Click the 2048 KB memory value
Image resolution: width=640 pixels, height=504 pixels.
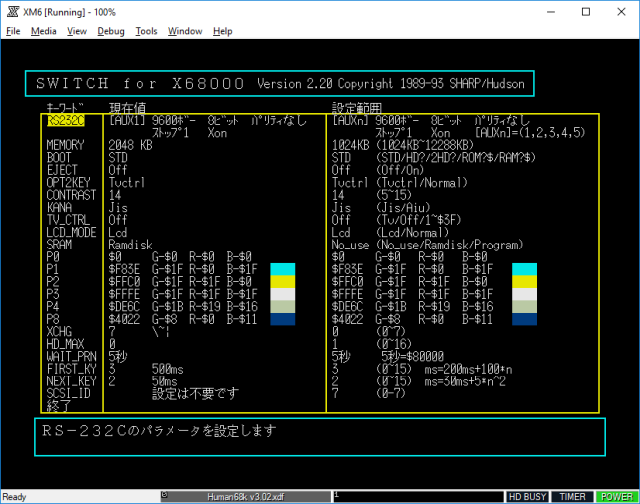pyautogui.click(x=130, y=145)
